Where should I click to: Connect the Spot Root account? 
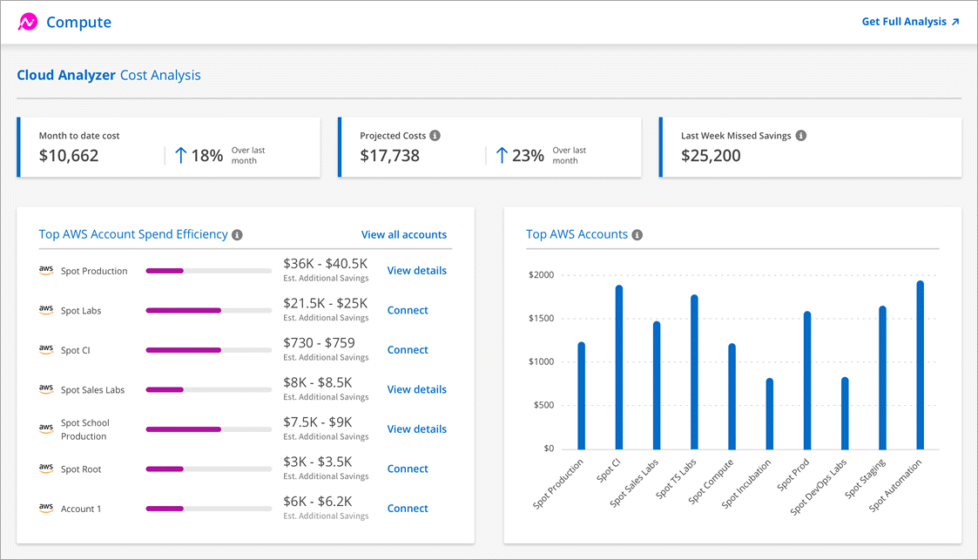pyautogui.click(x=408, y=469)
